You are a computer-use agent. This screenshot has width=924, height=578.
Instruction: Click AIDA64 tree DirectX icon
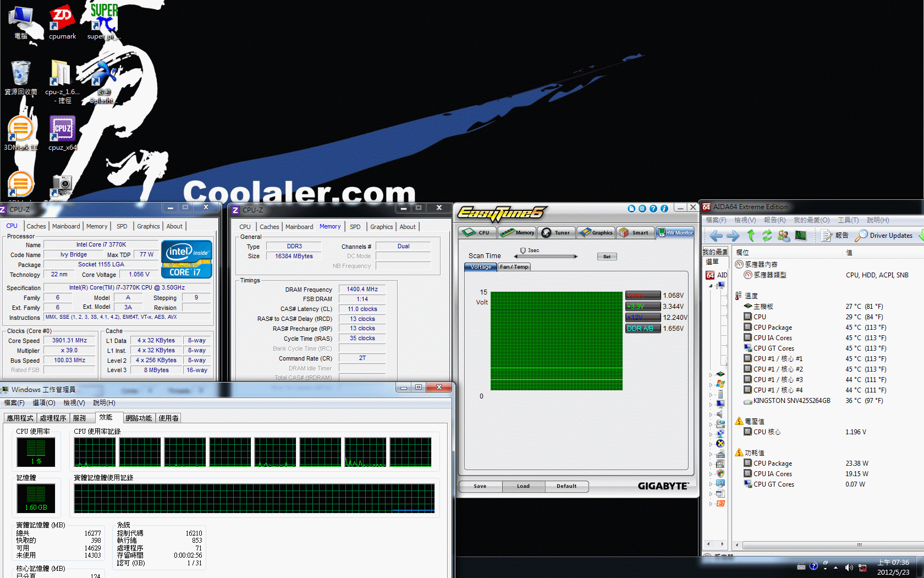tap(721, 444)
